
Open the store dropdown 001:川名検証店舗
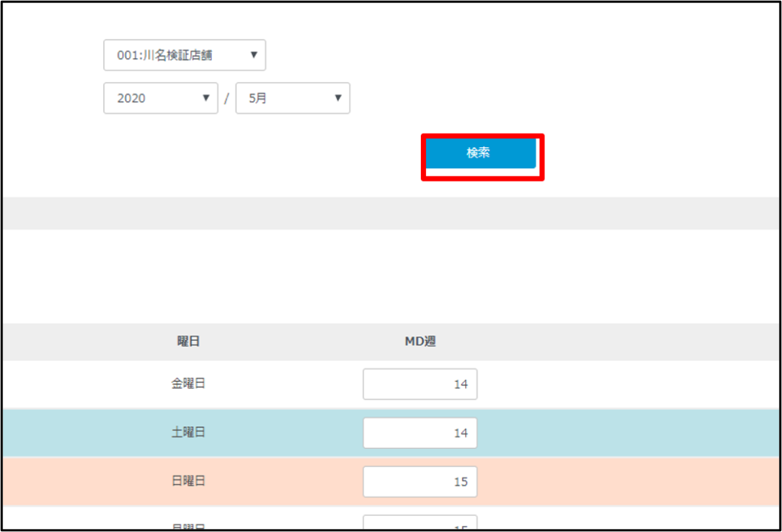tap(185, 55)
